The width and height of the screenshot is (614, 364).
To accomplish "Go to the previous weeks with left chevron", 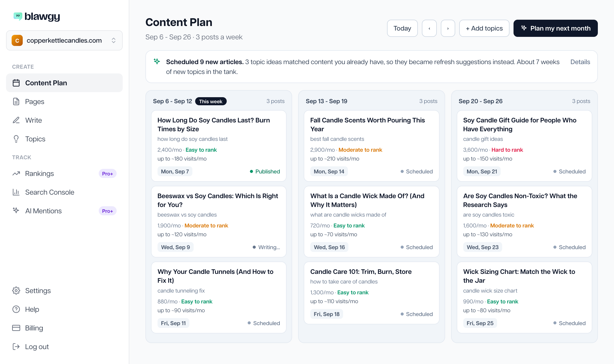I will point(429,28).
